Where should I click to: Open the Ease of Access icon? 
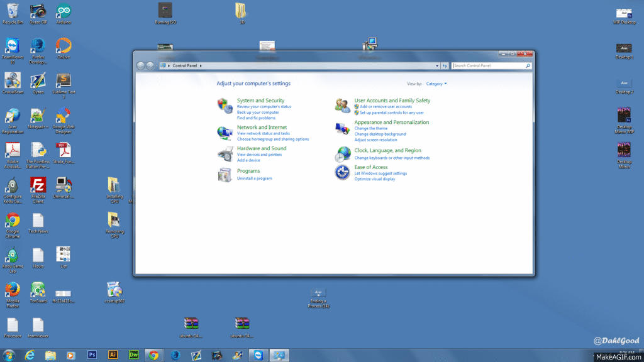343,172
